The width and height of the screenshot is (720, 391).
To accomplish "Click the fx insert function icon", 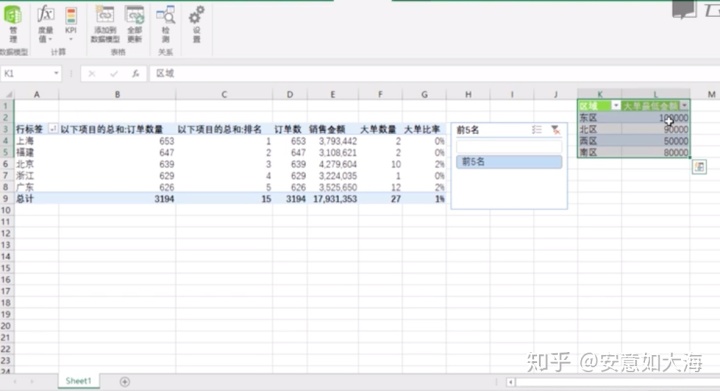I will click(x=135, y=73).
